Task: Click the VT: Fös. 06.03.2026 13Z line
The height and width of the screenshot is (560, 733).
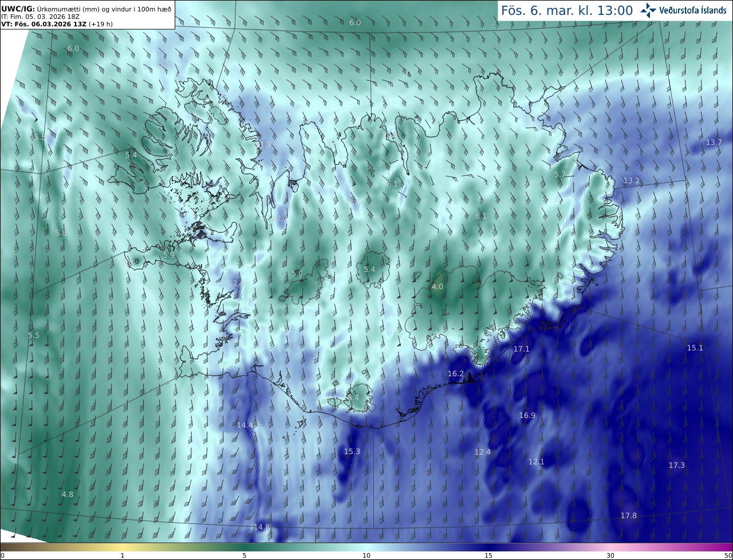Action: click(x=58, y=24)
